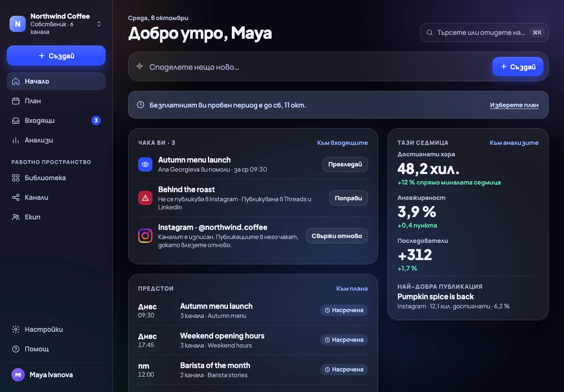
Task: Expand the workspace switcher chevron
Action: click(99, 24)
